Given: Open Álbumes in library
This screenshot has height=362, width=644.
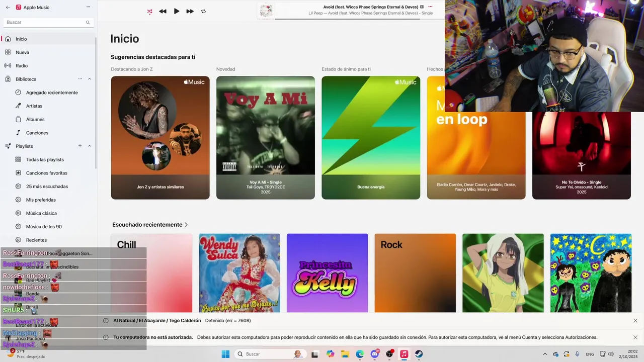Looking at the screenshot, I should click(35, 119).
